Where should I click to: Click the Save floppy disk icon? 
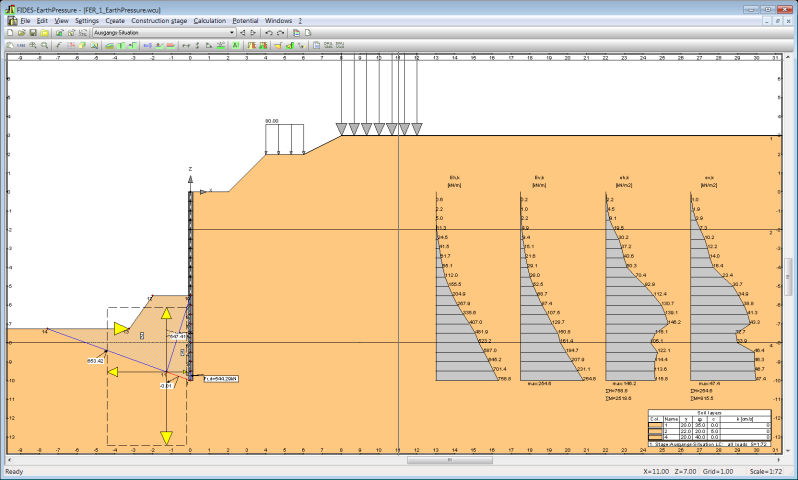(x=33, y=33)
